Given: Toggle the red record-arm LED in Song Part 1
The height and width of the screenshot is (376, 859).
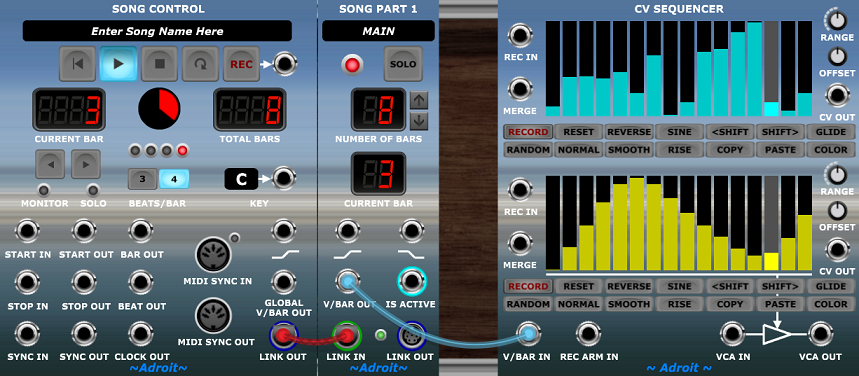Looking at the screenshot, I should 352,65.
